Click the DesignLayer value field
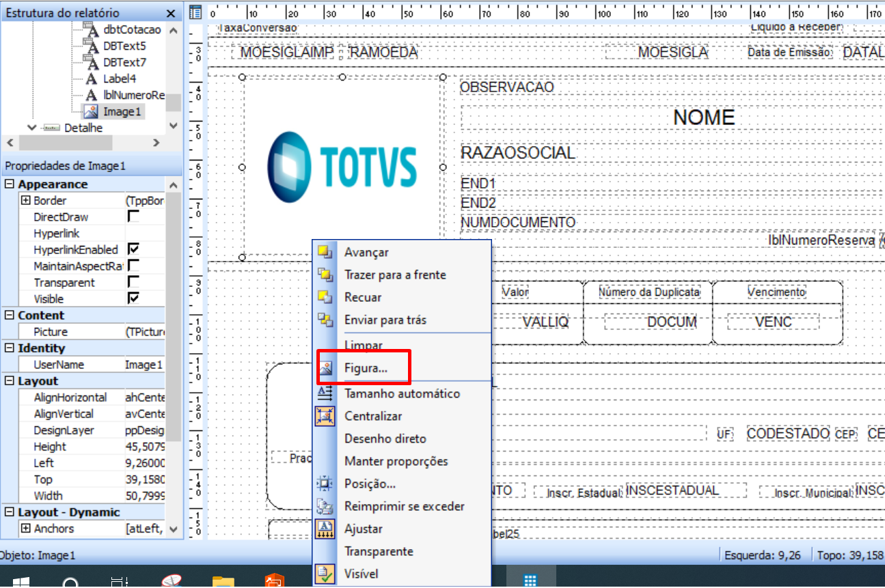The height and width of the screenshot is (588, 885). 145,430
